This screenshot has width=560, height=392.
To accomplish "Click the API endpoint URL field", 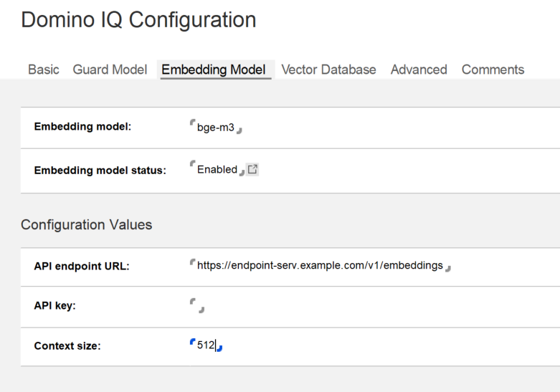I will 321,266.
